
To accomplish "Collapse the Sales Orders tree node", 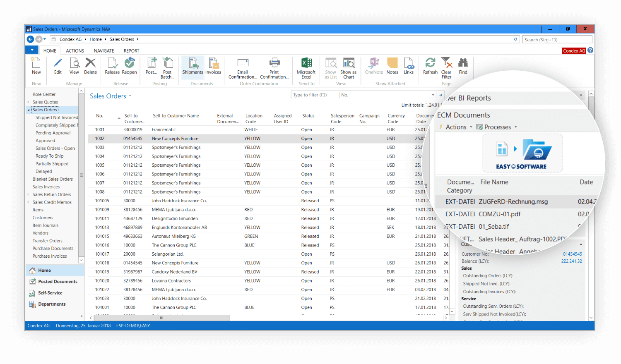I will pos(29,110).
